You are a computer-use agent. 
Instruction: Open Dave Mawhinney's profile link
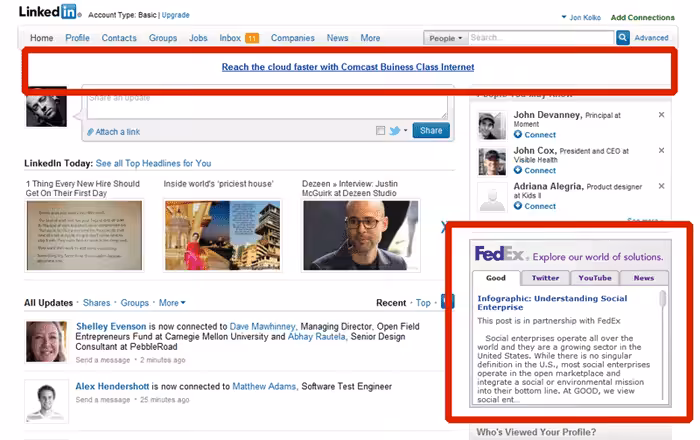[262, 327]
